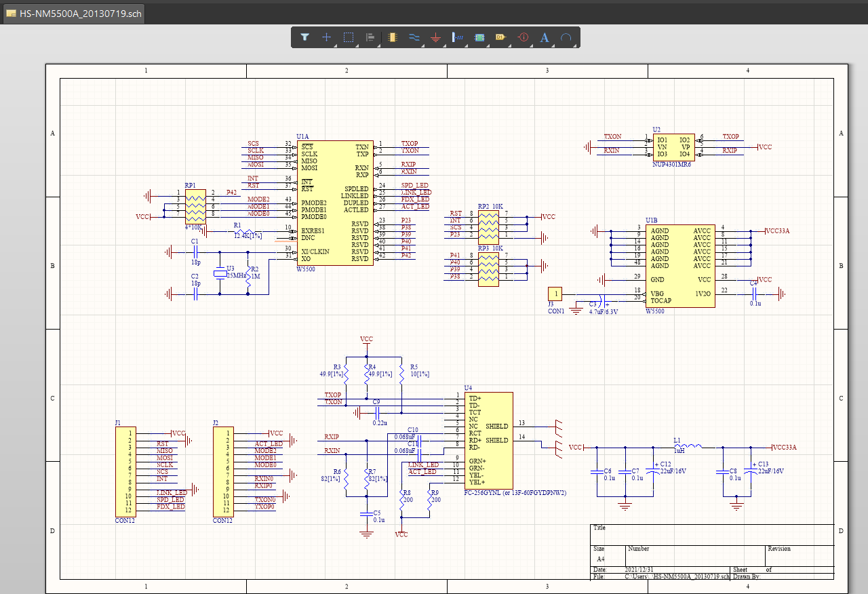The height and width of the screenshot is (594, 868).
Task: Select the arc drawing tool
Action: (566, 37)
